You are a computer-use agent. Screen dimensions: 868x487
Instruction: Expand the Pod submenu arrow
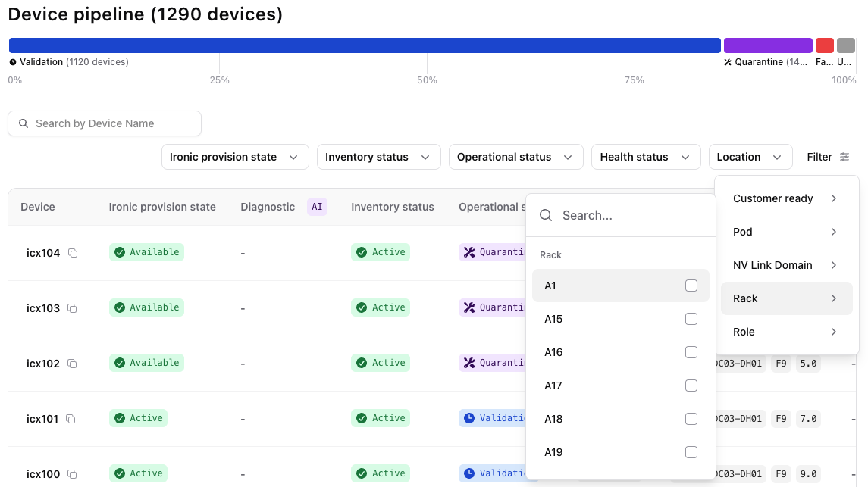coord(834,232)
